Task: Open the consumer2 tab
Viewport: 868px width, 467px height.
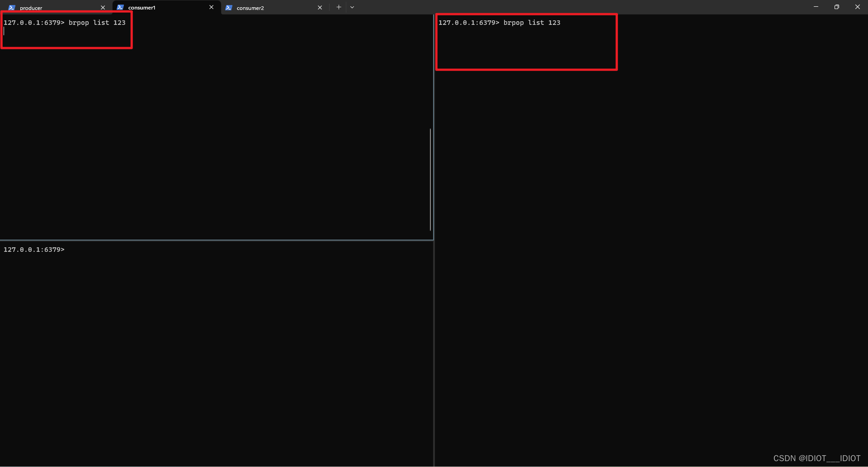Action: tap(274, 8)
